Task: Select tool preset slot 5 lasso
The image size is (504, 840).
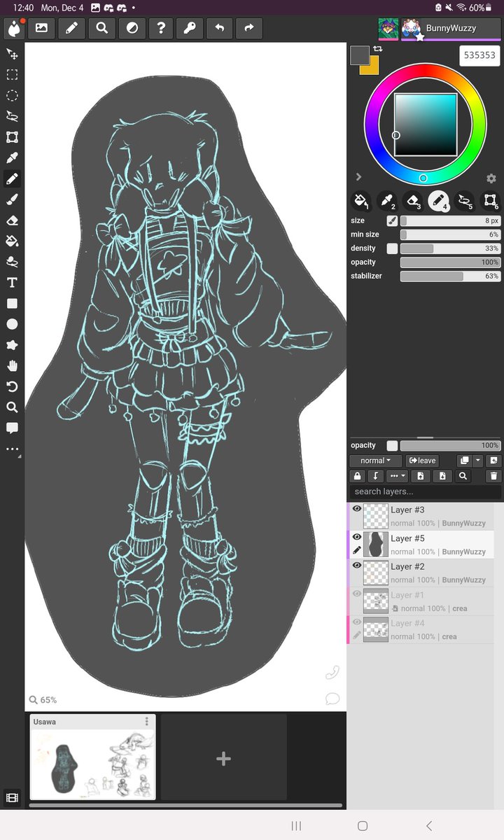Action: pyautogui.click(x=465, y=202)
